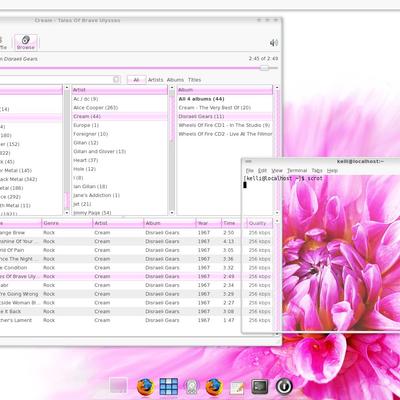400x400 pixels.
Task: Select Jet (21) artist
Action: 119,204
